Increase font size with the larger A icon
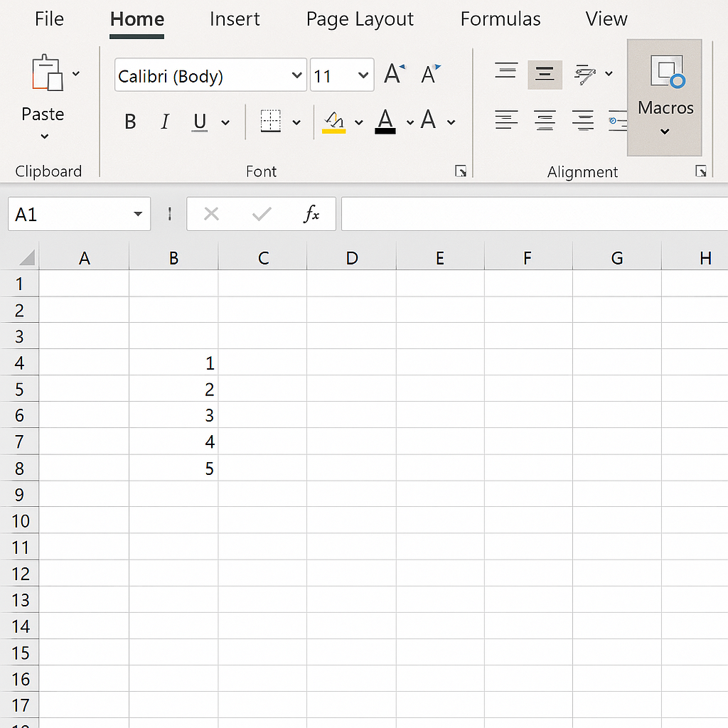 click(x=395, y=74)
